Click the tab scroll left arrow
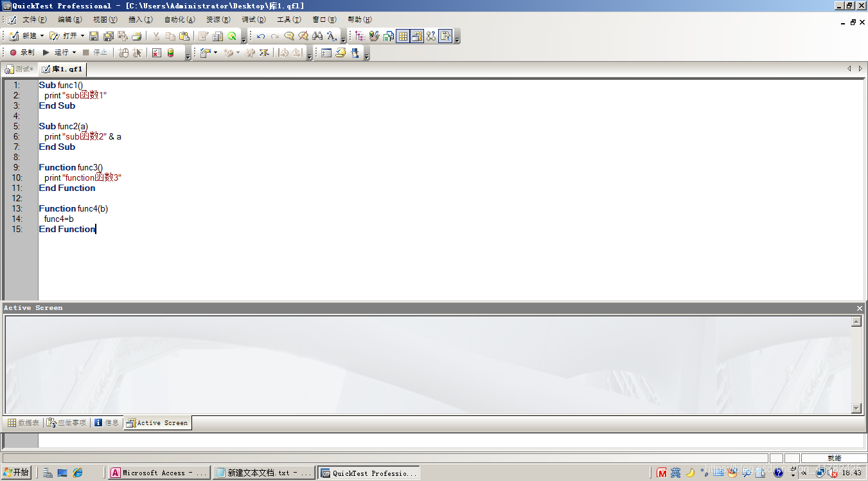 849,68
